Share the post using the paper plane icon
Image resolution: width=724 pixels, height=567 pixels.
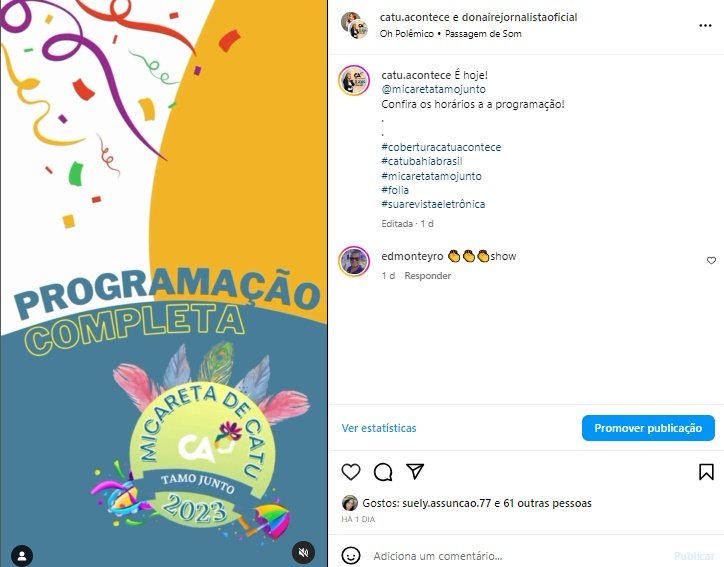coord(415,471)
